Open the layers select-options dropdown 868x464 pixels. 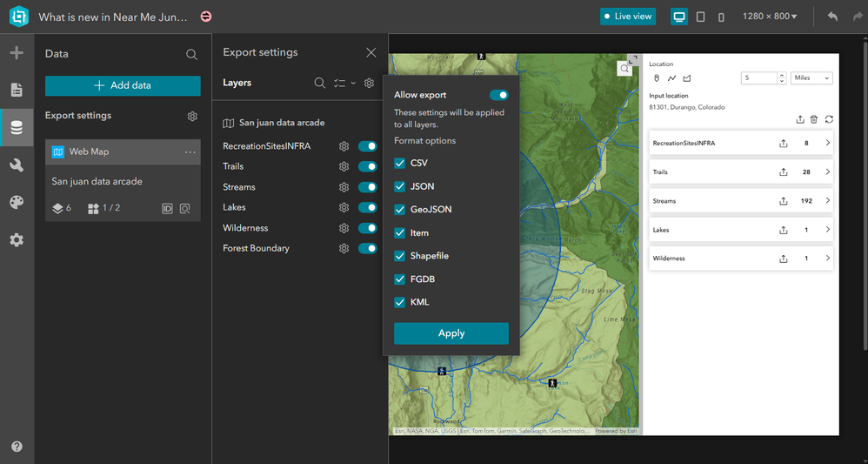[344, 84]
